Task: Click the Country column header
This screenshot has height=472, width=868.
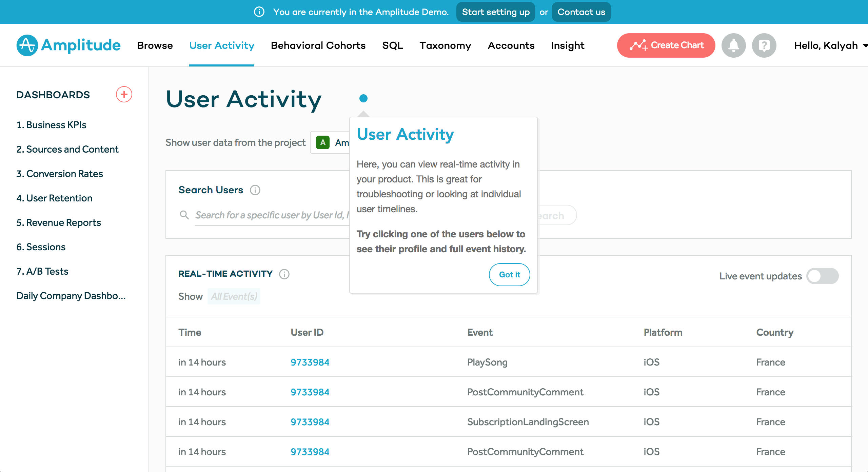Action: click(x=775, y=332)
